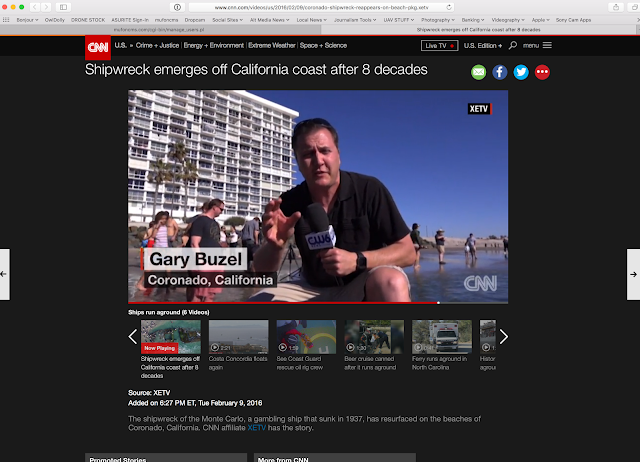The height and width of the screenshot is (462, 640).
Task: Expand Videography bookmarks folder
Action: [x=508, y=20]
